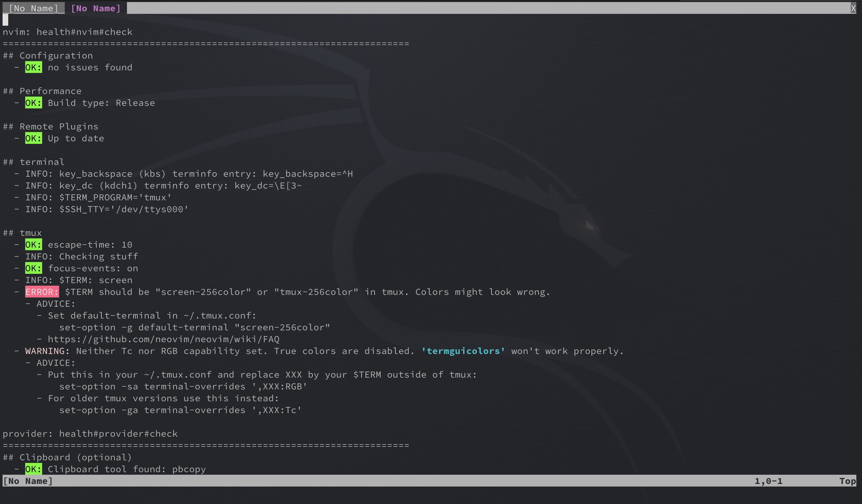Screen dimensions: 862x504
Task: Click the '## tmux' heading
Action: [23, 233]
